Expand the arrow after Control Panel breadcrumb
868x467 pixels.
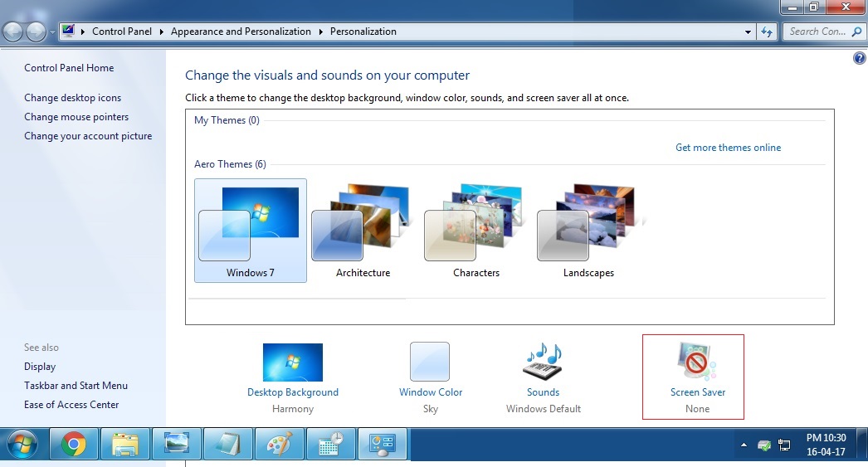pos(161,32)
